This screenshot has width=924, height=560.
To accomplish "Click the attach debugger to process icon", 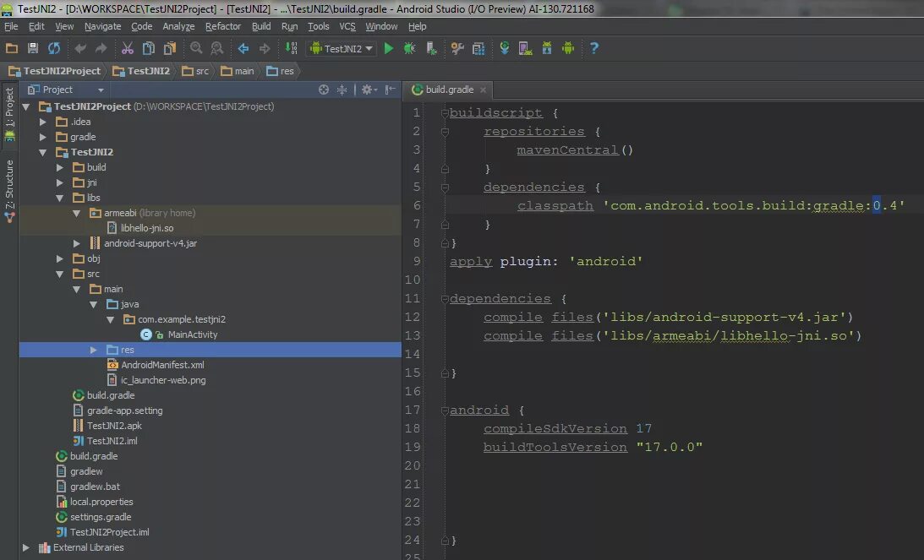I will click(431, 48).
